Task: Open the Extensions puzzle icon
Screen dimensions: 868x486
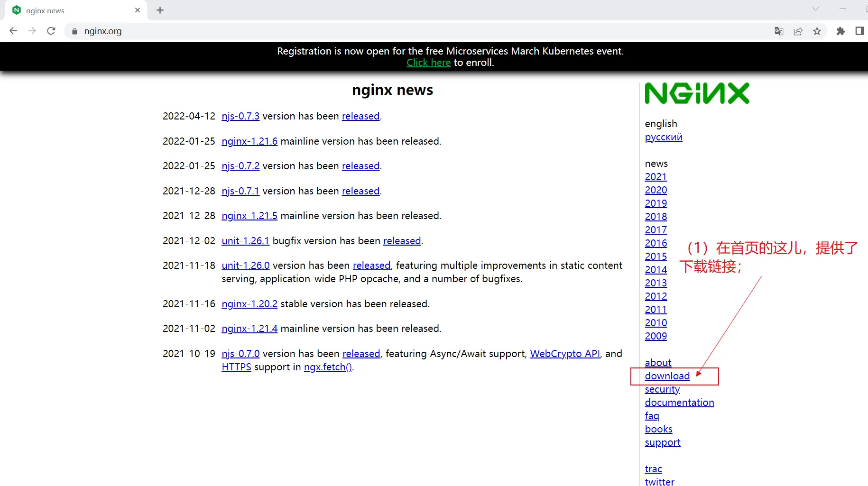Action: coord(840,31)
